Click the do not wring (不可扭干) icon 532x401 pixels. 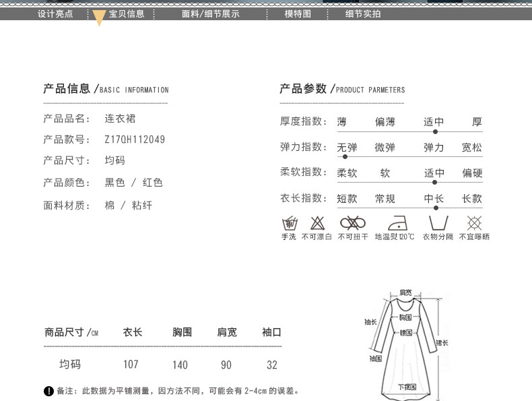coord(352,223)
